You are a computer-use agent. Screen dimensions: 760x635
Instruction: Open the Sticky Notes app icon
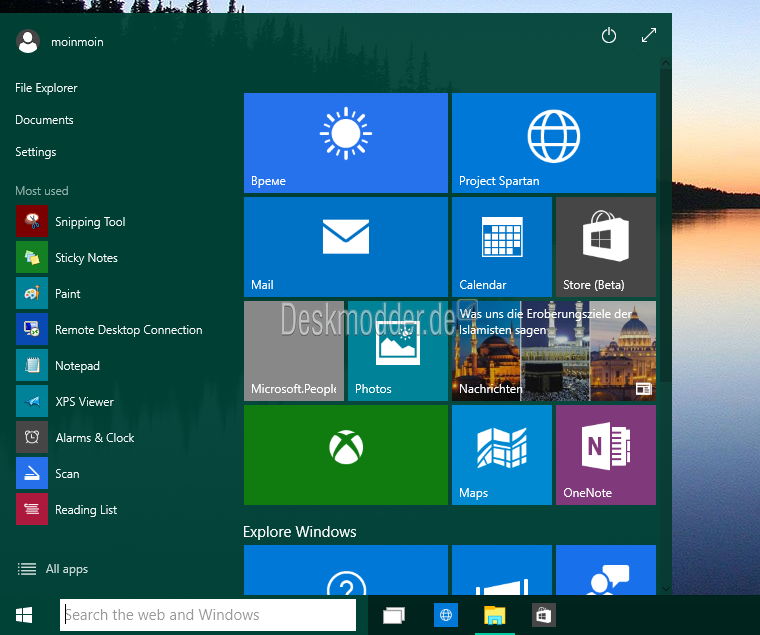32,257
